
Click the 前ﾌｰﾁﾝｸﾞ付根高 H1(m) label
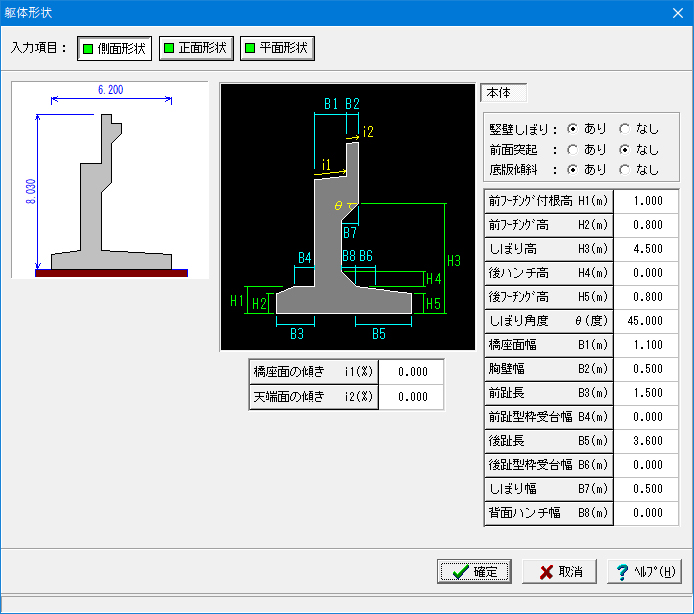click(549, 201)
